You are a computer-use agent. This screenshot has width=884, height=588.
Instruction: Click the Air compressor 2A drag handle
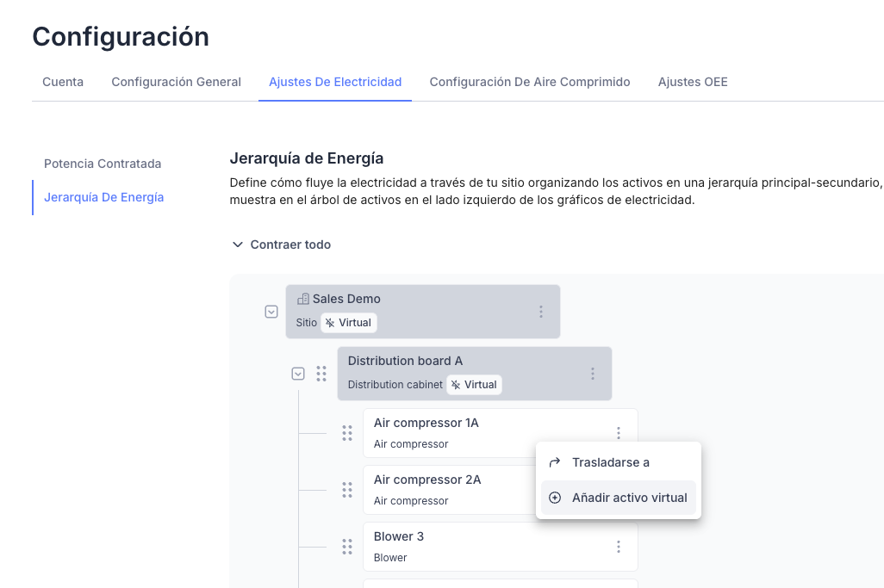click(347, 490)
